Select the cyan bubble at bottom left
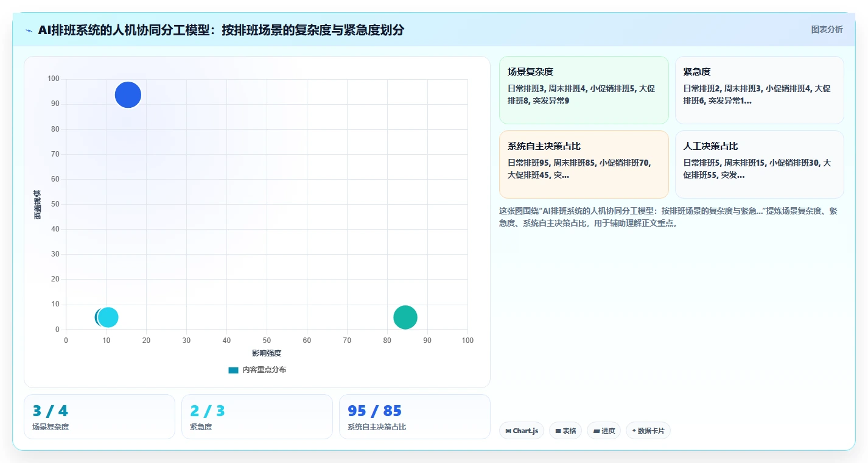This screenshot has height=463, width=868. [108, 317]
